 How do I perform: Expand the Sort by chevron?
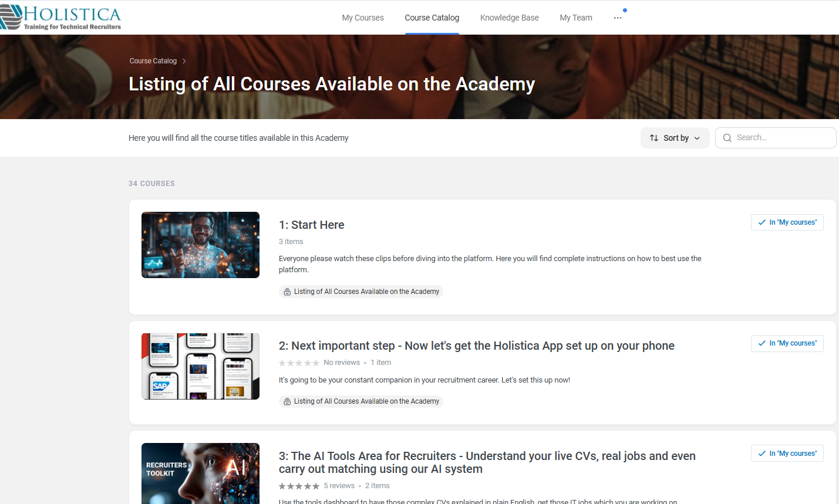point(697,138)
